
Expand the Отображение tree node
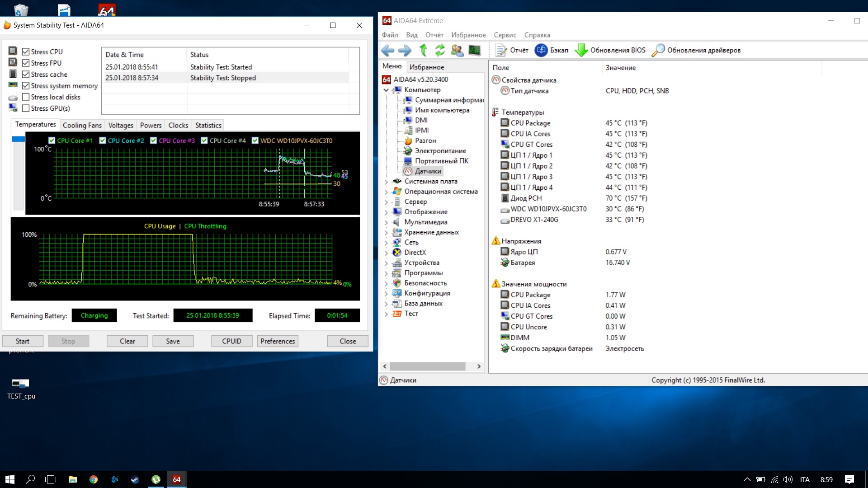tap(386, 212)
